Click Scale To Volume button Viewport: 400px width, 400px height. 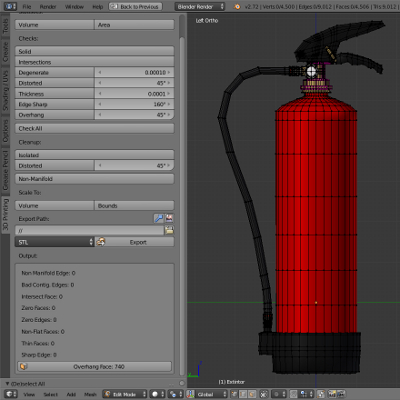(x=54, y=206)
